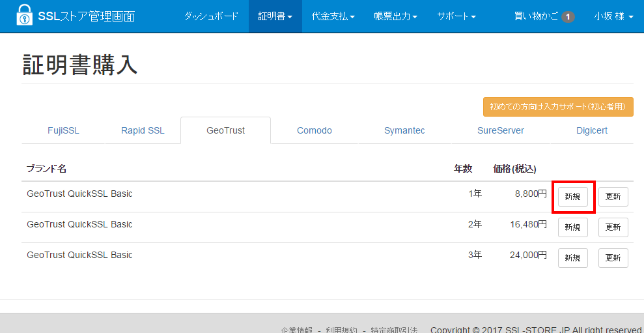Expand the 帳票出力 dropdown menu
Viewport: 644px width, 333px height.
point(395,16)
